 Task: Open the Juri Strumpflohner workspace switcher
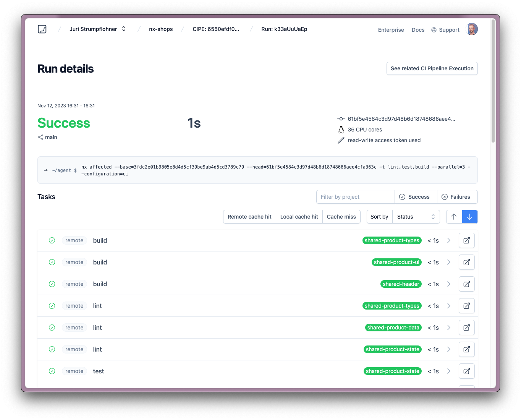tap(97, 29)
